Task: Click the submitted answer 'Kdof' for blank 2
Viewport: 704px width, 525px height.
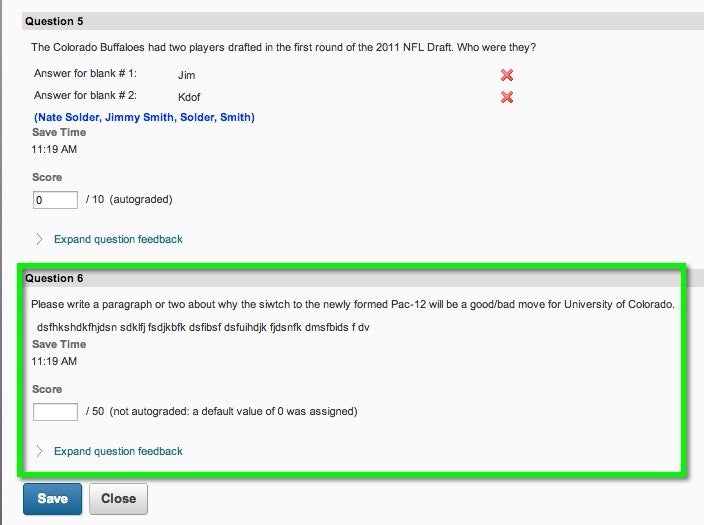Action: (189, 97)
